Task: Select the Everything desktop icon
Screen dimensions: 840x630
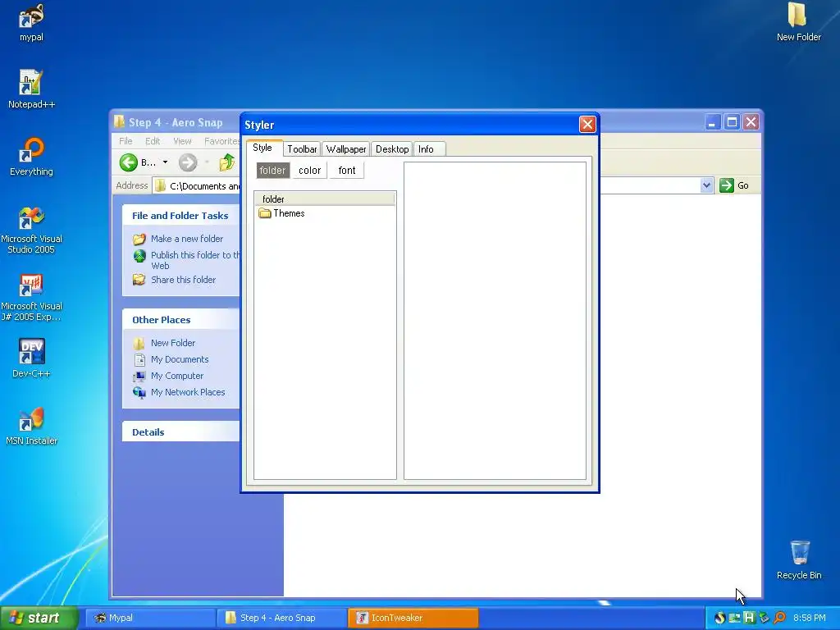Action: coord(31,157)
